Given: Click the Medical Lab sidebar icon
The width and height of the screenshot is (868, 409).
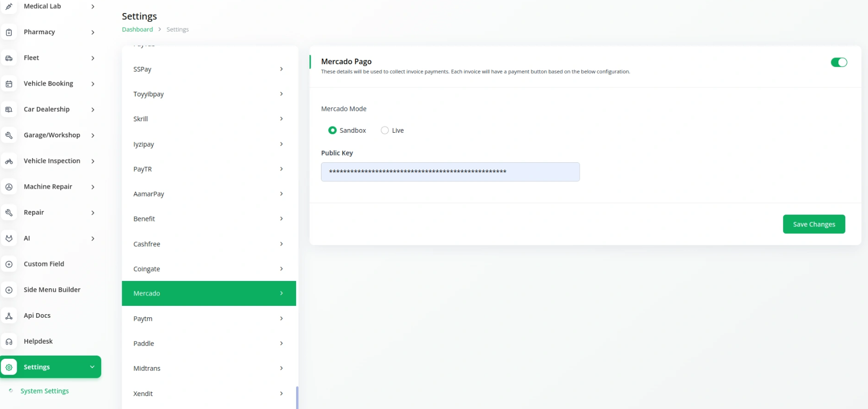Looking at the screenshot, I should click(x=9, y=6).
